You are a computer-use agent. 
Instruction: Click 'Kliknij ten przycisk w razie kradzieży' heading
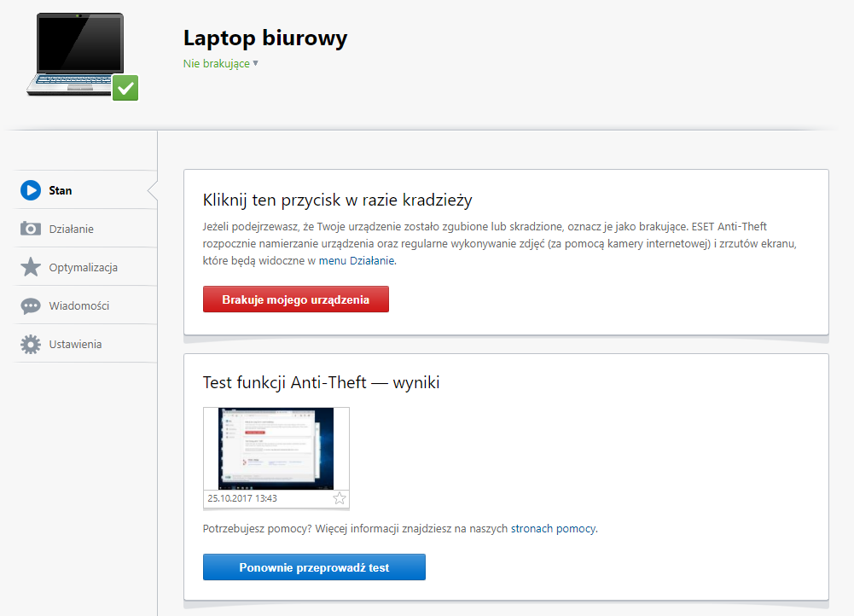coord(337,200)
